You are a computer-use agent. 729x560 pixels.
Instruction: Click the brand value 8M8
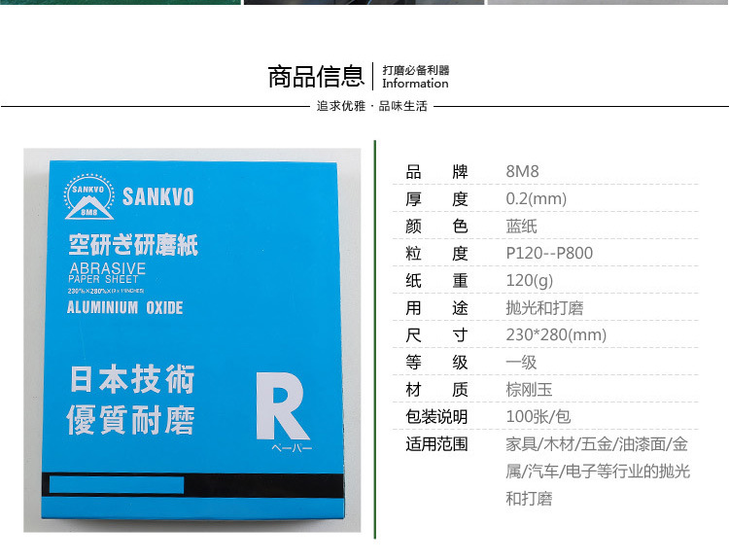522,172
